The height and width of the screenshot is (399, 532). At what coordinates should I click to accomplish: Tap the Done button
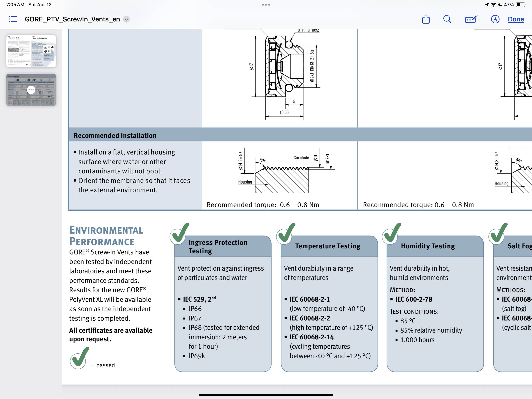pos(516,19)
